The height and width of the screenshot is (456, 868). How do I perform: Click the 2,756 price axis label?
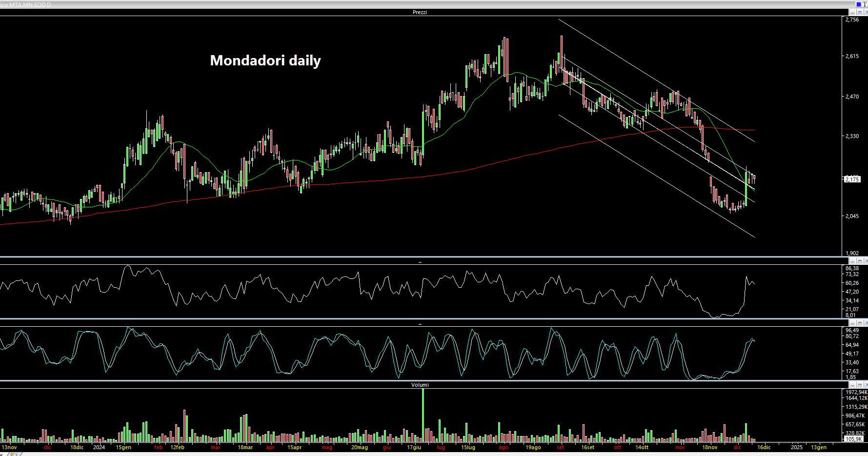click(852, 20)
